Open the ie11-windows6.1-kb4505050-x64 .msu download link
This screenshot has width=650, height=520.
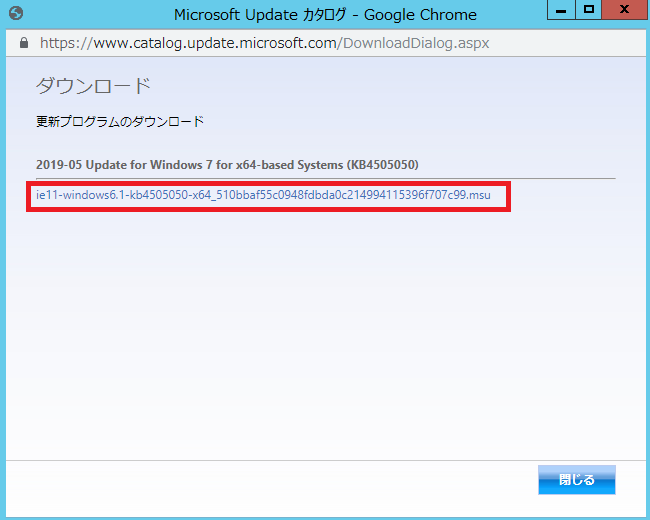(263, 195)
